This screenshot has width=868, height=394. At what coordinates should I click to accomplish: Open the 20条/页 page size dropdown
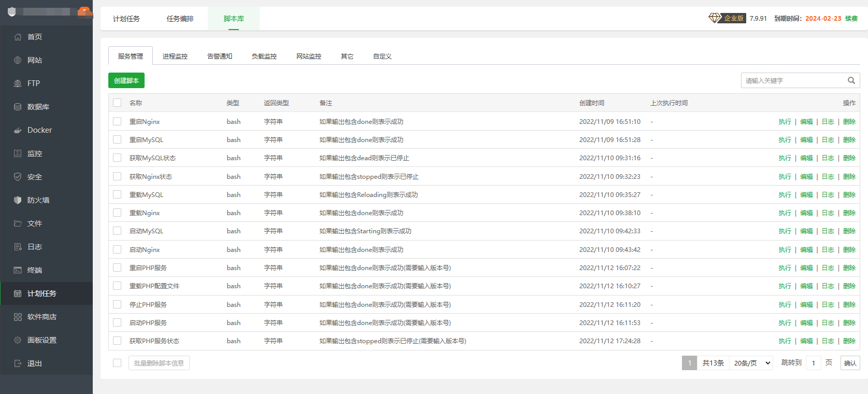[x=751, y=363]
